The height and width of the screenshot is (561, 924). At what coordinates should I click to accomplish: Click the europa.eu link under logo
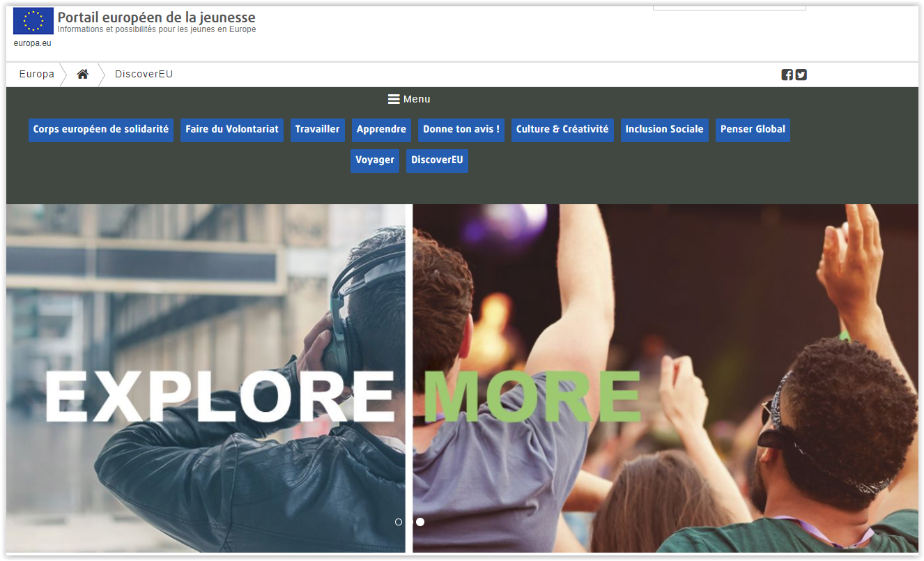[x=33, y=43]
